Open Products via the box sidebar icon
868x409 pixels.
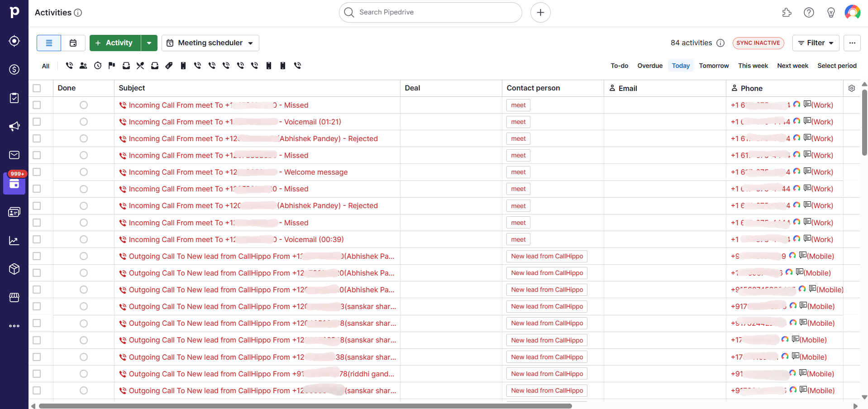click(14, 269)
